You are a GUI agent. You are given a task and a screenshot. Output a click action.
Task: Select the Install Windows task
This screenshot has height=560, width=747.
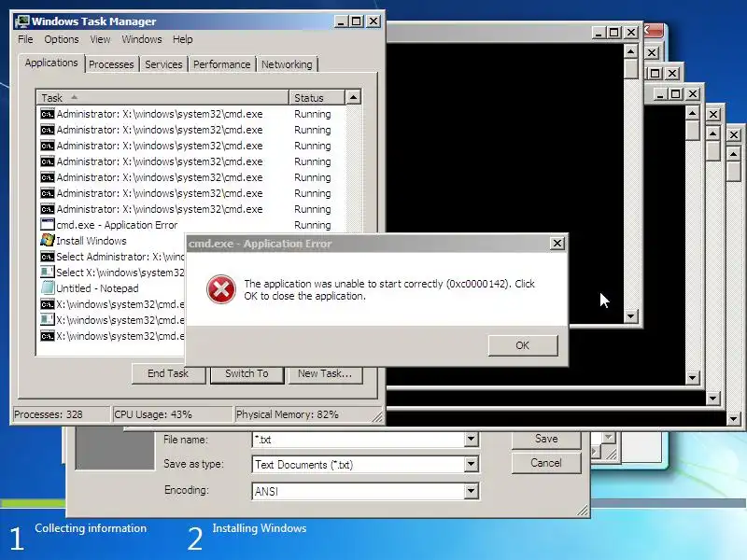(92, 241)
